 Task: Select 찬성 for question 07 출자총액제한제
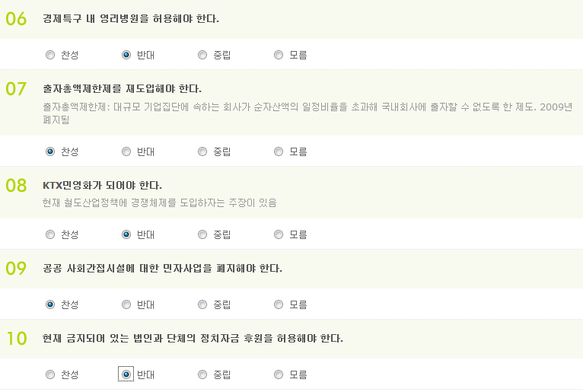coord(49,151)
